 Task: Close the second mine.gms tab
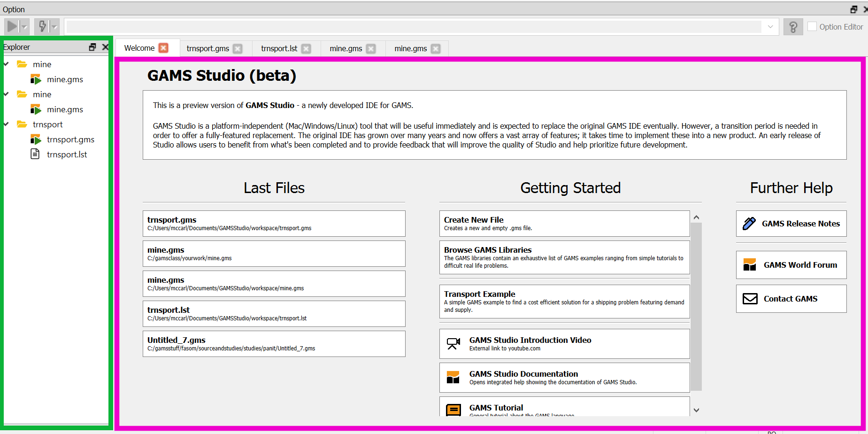click(x=436, y=49)
